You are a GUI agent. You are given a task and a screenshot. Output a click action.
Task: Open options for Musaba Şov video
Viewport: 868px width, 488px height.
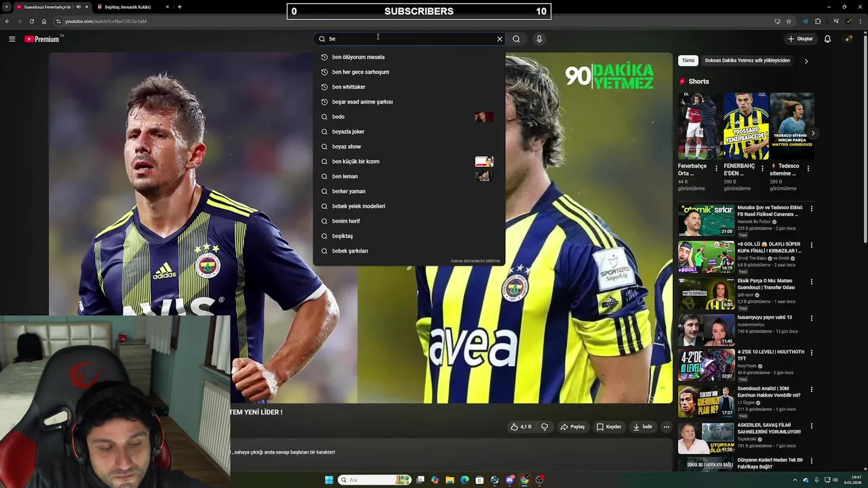click(811, 208)
